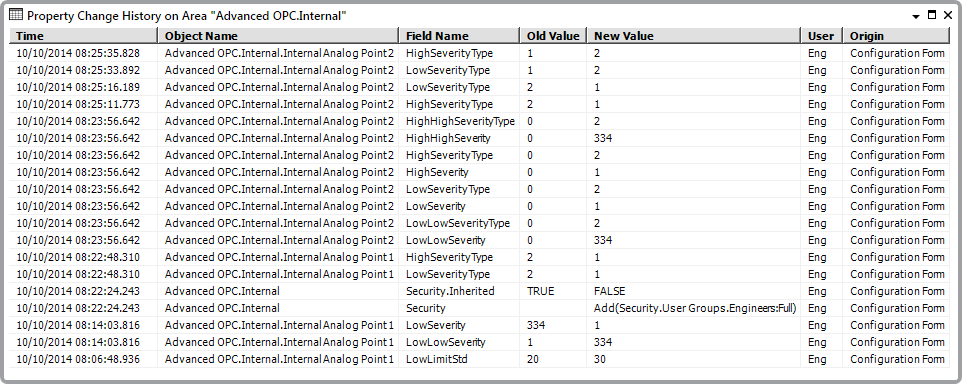Maximize the Property Change History panel
962x384 pixels.
click(931, 15)
